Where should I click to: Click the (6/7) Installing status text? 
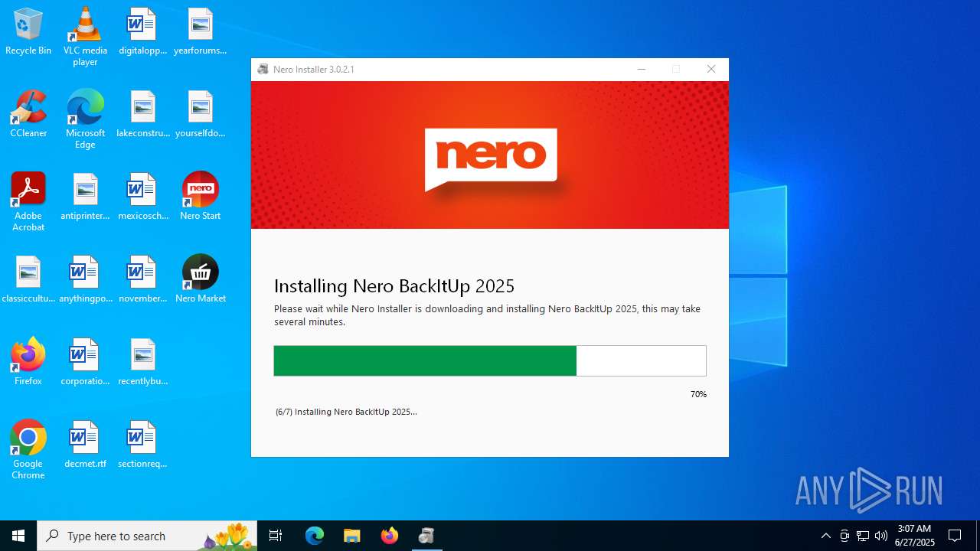click(x=346, y=412)
